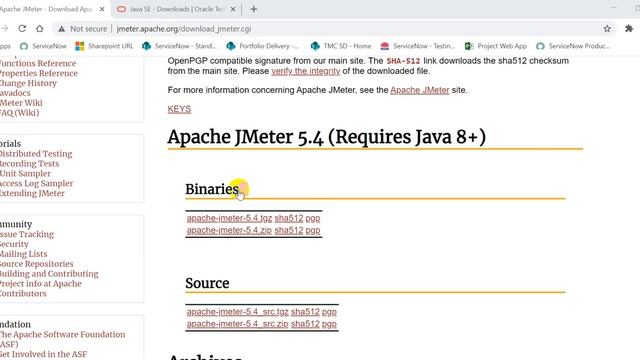Download apache-jmeter-5.4.tgz binary
Screen dimensions: 640x360
pos(229,218)
